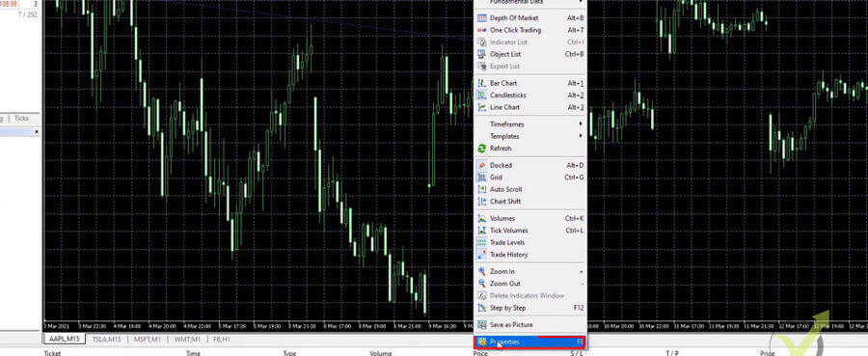Switch chart to Bar Chart
This screenshot has height=356, width=868.
(530, 83)
